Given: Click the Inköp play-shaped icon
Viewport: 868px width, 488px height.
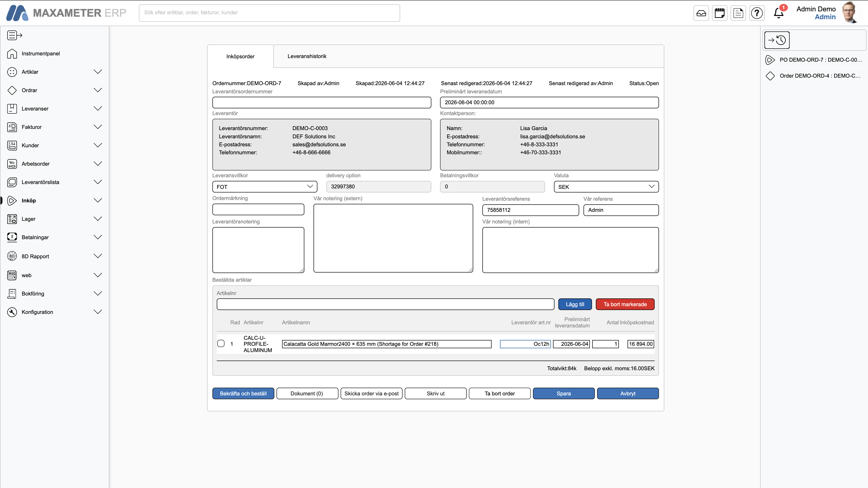Looking at the screenshot, I should 12,200.
